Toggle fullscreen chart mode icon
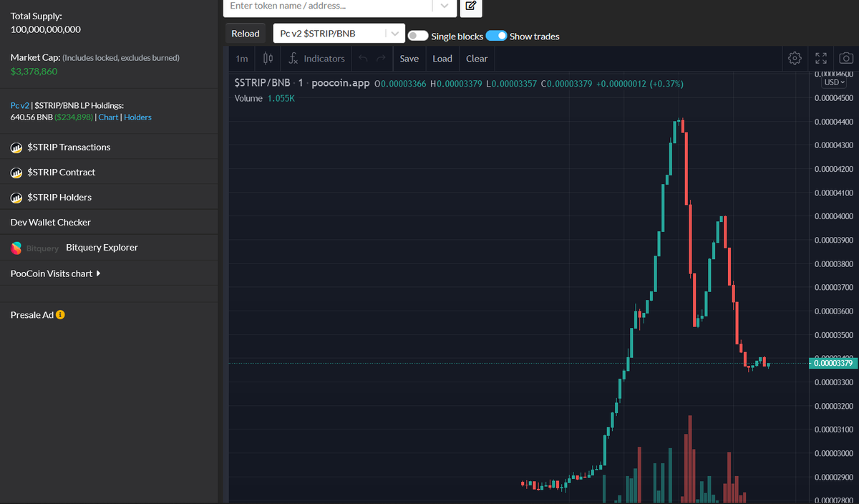This screenshot has height=504, width=859. (x=820, y=58)
